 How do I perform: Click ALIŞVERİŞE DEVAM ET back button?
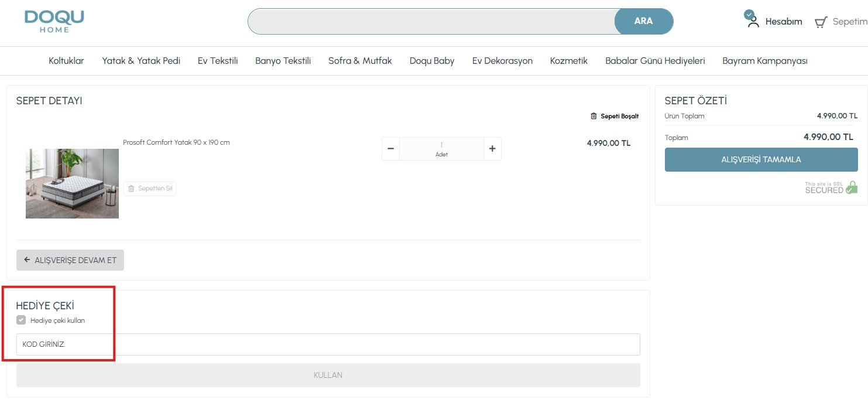pos(70,260)
